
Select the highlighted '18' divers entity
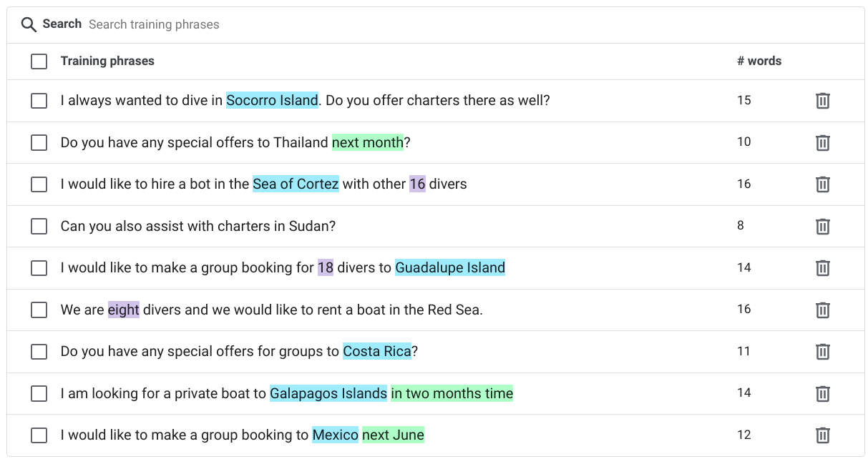coord(325,267)
